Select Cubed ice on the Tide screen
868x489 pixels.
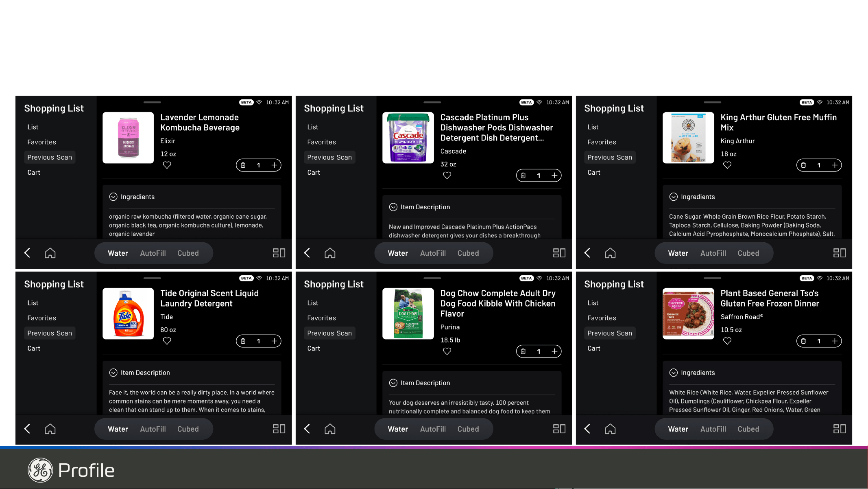[188, 429]
